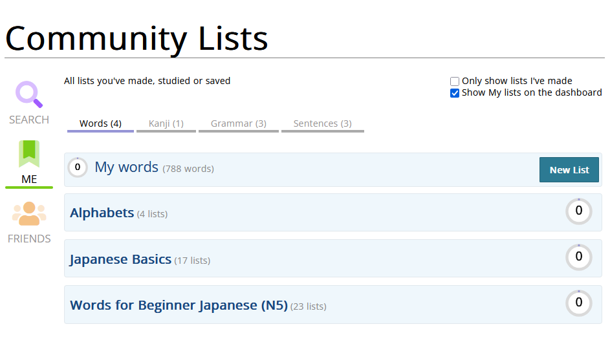Expand the Alphabets list group

102,213
